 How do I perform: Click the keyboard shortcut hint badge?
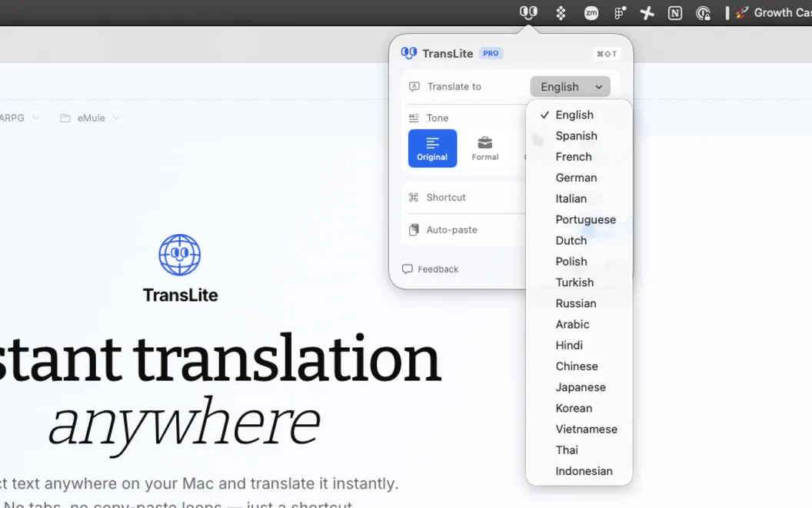[607, 54]
